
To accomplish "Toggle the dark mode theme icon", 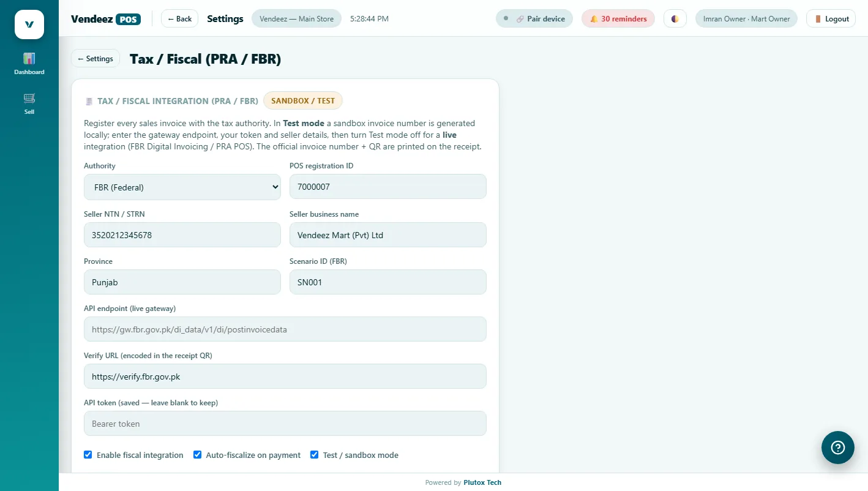I will tap(675, 19).
